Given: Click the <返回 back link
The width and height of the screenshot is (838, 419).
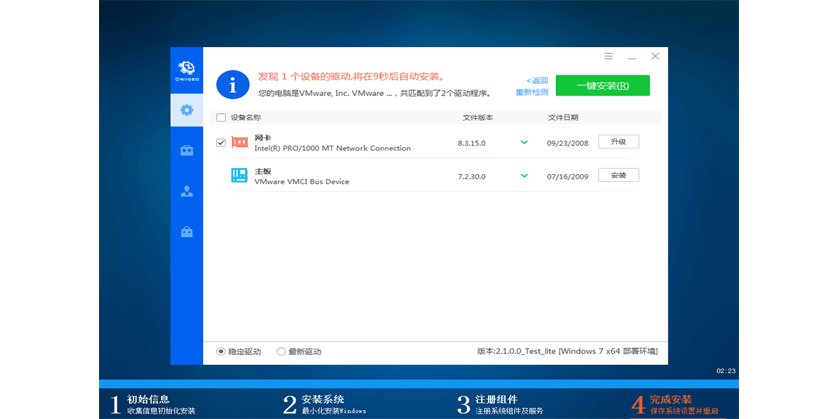Looking at the screenshot, I should pos(538,80).
